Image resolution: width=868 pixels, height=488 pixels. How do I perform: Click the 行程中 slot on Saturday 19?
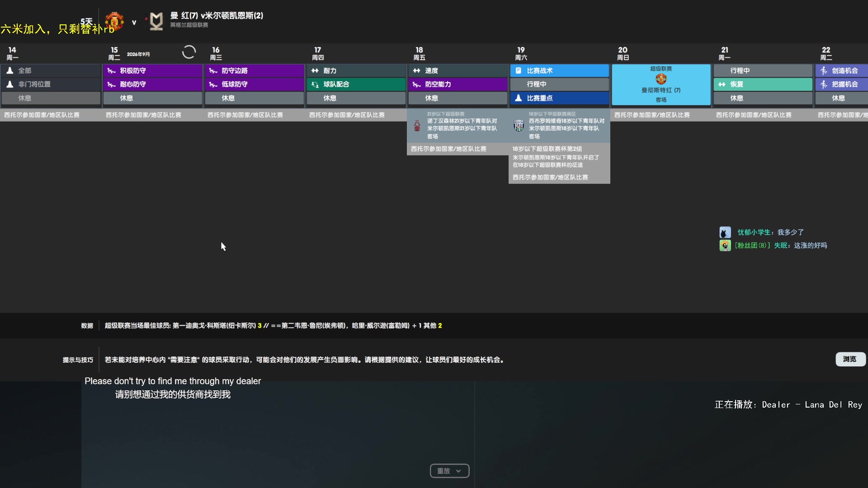[559, 84]
